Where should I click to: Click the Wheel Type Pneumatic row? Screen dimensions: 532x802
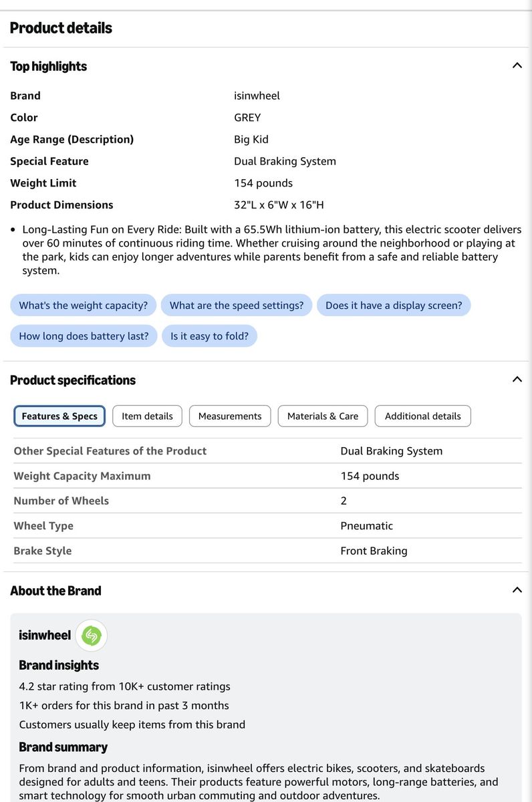266,526
